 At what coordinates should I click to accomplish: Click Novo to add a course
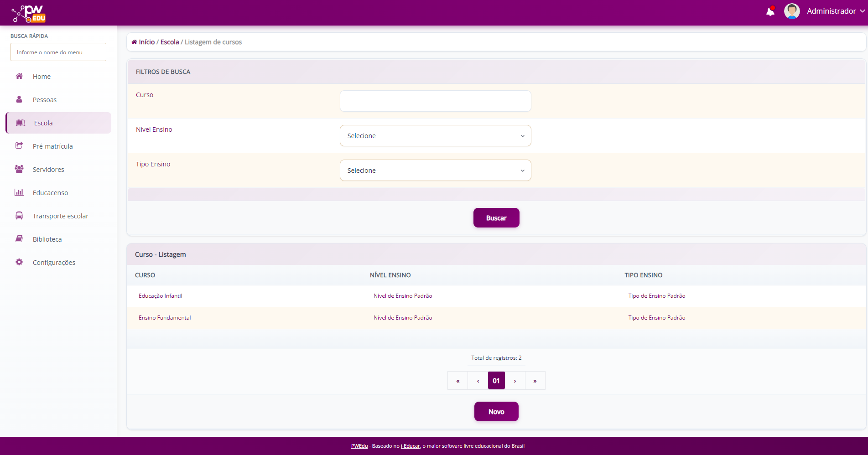[496, 412]
